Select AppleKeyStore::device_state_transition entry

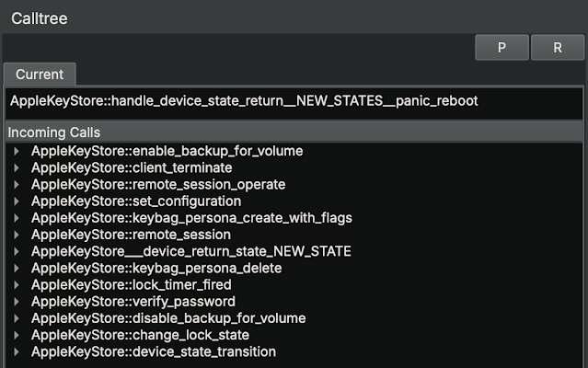154,351
